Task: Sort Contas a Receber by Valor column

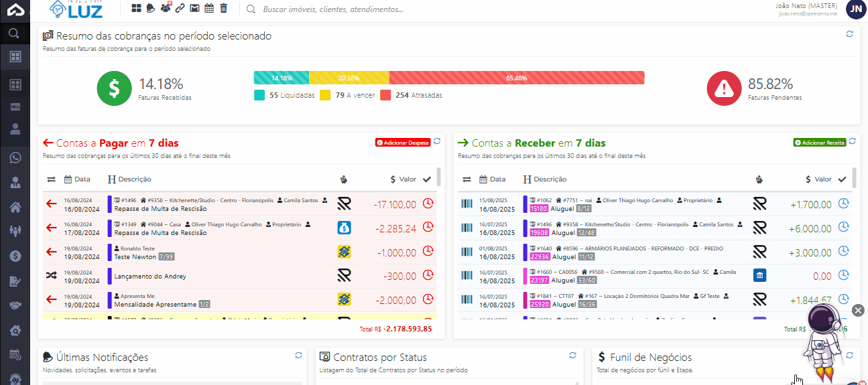Action: 818,179
